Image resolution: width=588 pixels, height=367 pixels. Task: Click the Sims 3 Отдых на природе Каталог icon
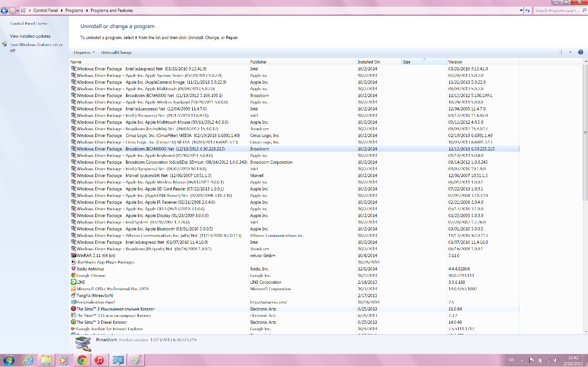pos(73,315)
